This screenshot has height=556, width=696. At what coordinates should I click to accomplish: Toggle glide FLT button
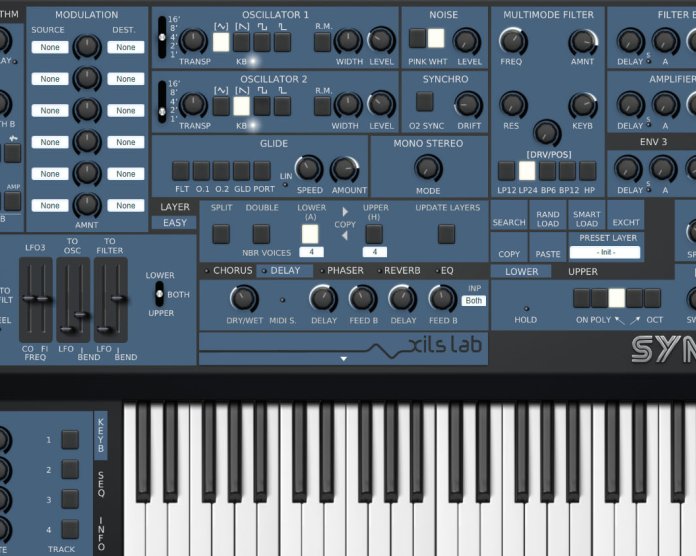click(x=181, y=171)
